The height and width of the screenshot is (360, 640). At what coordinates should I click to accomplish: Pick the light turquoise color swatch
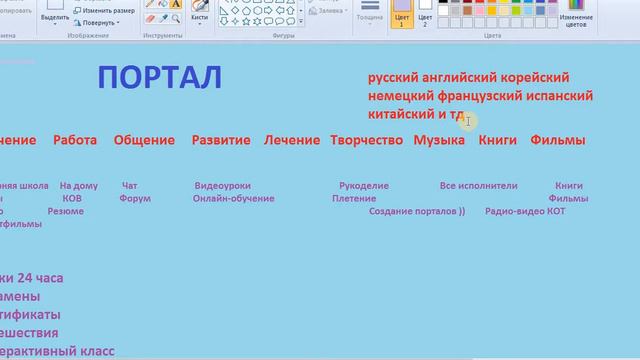coord(528,11)
